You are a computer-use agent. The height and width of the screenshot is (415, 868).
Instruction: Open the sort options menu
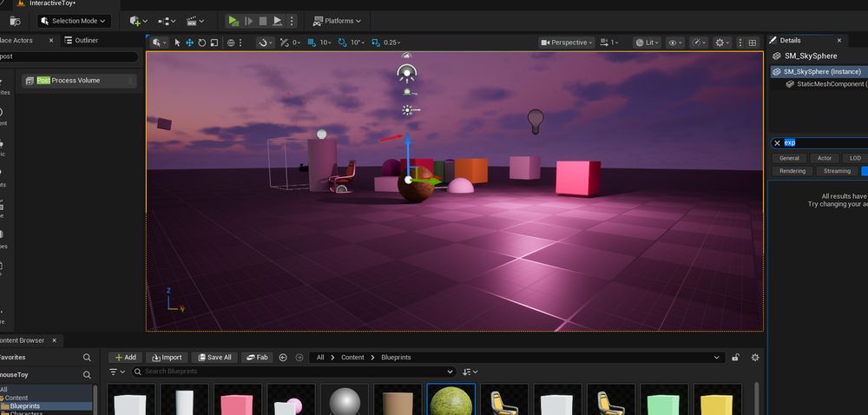(470, 372)
